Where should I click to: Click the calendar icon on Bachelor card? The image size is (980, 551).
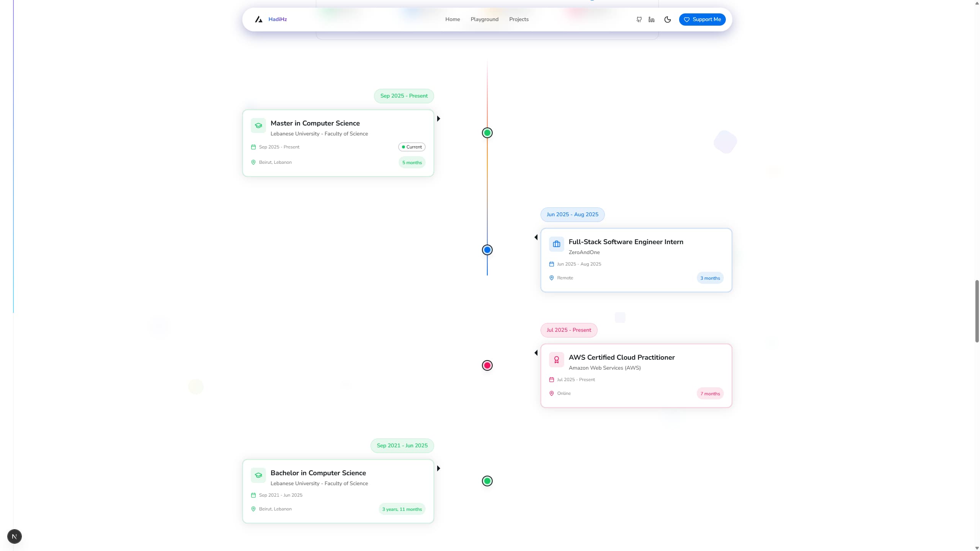click(x=253, y=495)
